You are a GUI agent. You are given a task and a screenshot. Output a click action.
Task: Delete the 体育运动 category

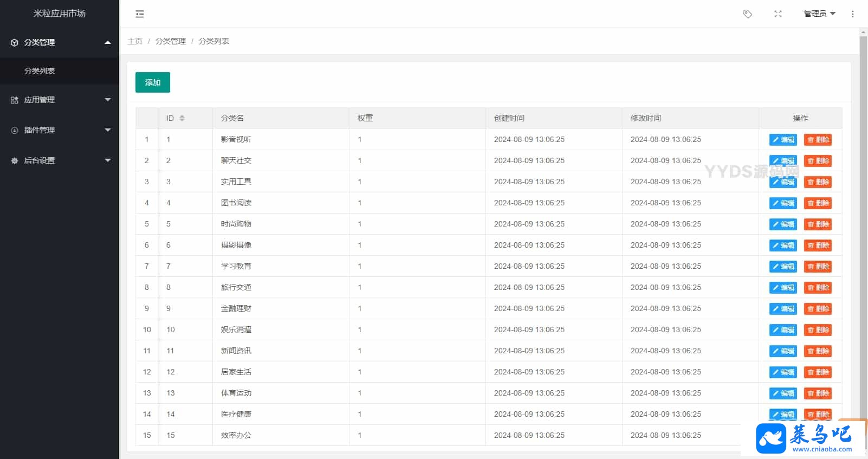[x=818, y=393]
